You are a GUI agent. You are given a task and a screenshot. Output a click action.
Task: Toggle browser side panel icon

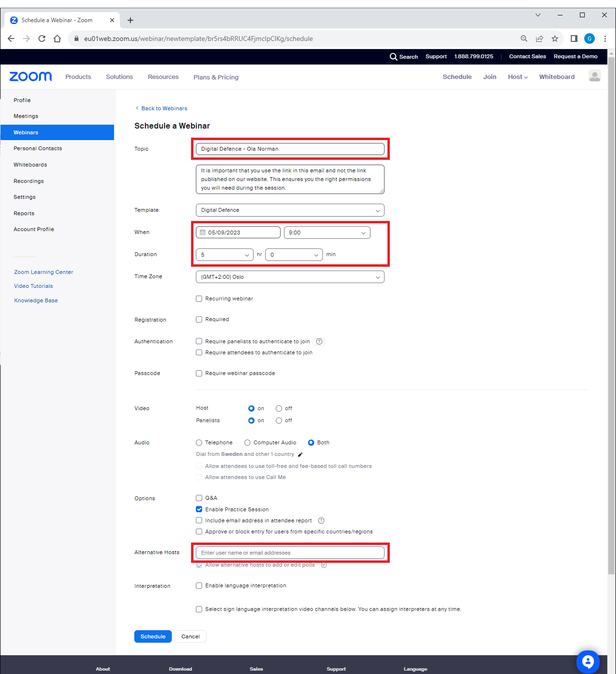[x=574, y=39]
